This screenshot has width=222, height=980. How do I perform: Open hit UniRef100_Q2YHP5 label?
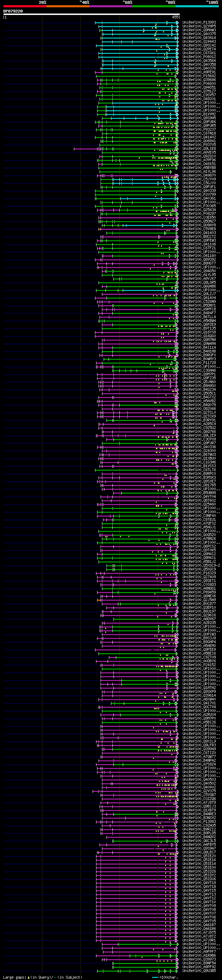click(199, 26)
